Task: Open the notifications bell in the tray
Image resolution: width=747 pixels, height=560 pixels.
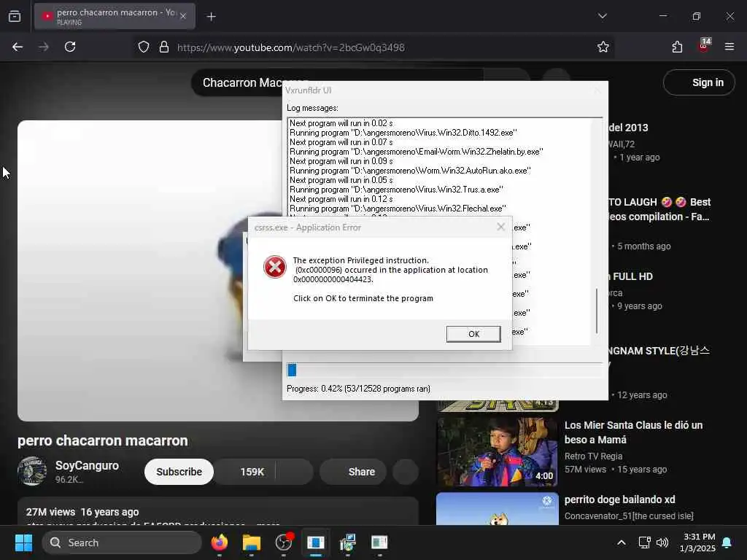Action: (727, 542)
